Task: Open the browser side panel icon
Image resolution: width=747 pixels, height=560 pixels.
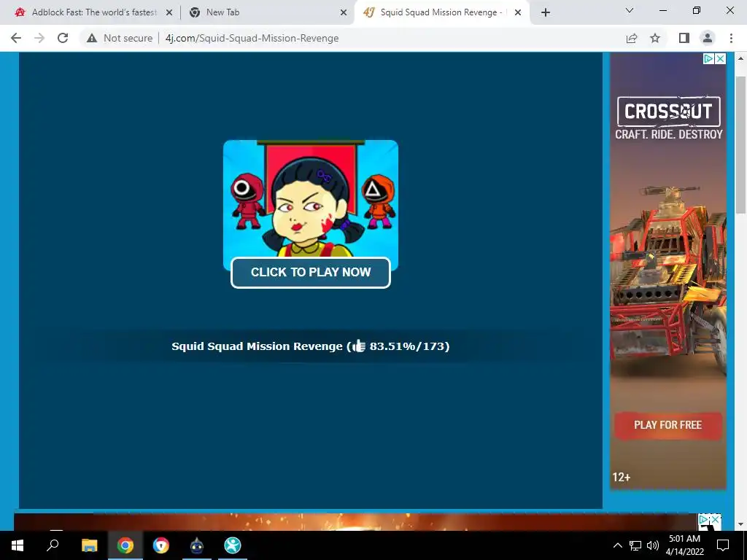Action: point(684,38)
